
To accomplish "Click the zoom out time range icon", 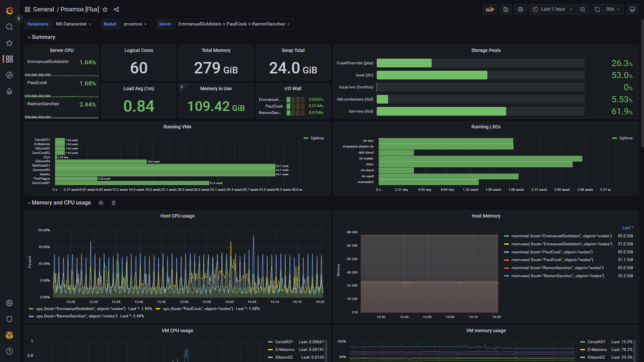I will point(583,9).
